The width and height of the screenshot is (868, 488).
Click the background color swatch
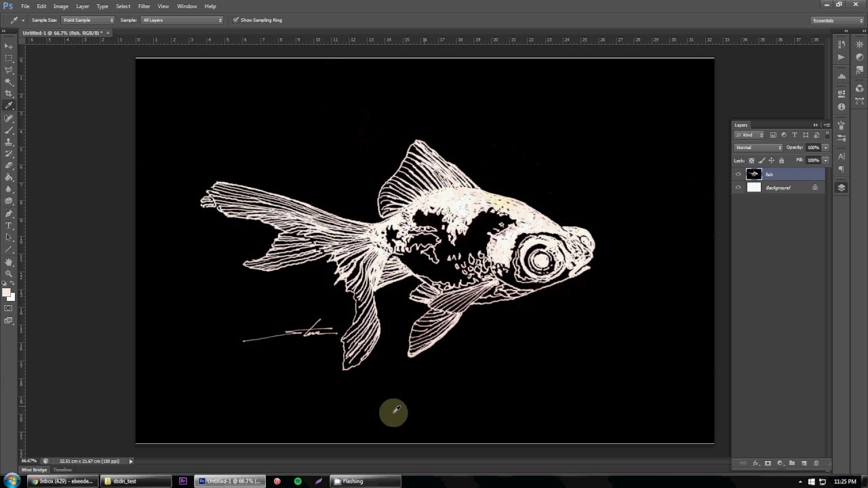12,297
